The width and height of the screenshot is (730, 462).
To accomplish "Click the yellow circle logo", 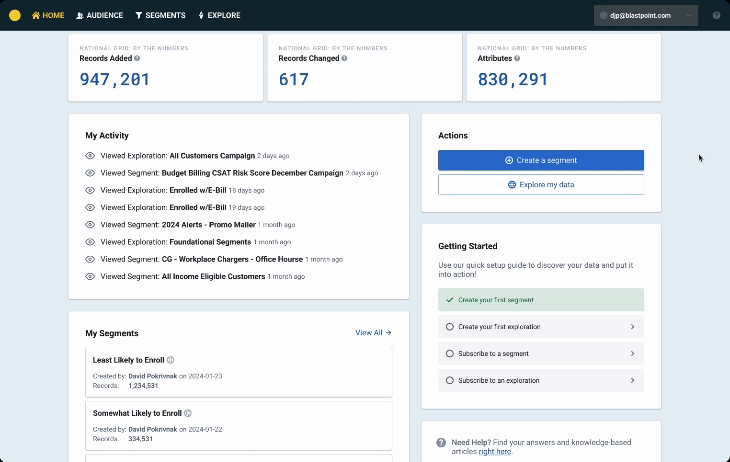I will pos(15,15).
